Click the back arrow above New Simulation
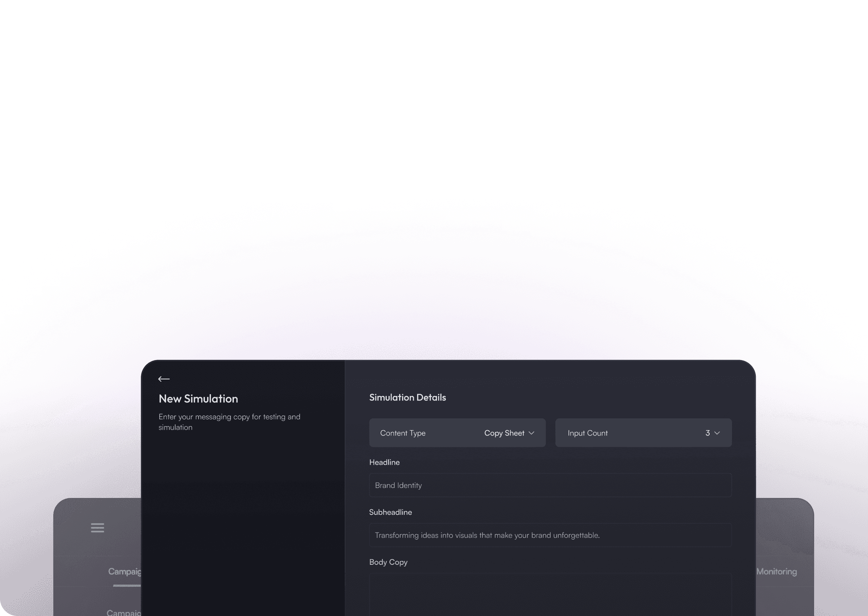The height and width of the screenshot is (616, 868). 164,379
